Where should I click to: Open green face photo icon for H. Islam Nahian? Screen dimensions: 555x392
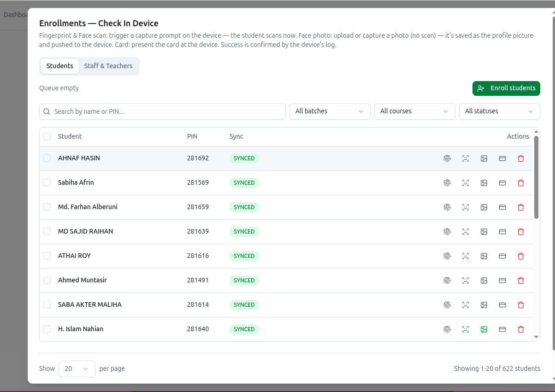[x=484, y=329]
